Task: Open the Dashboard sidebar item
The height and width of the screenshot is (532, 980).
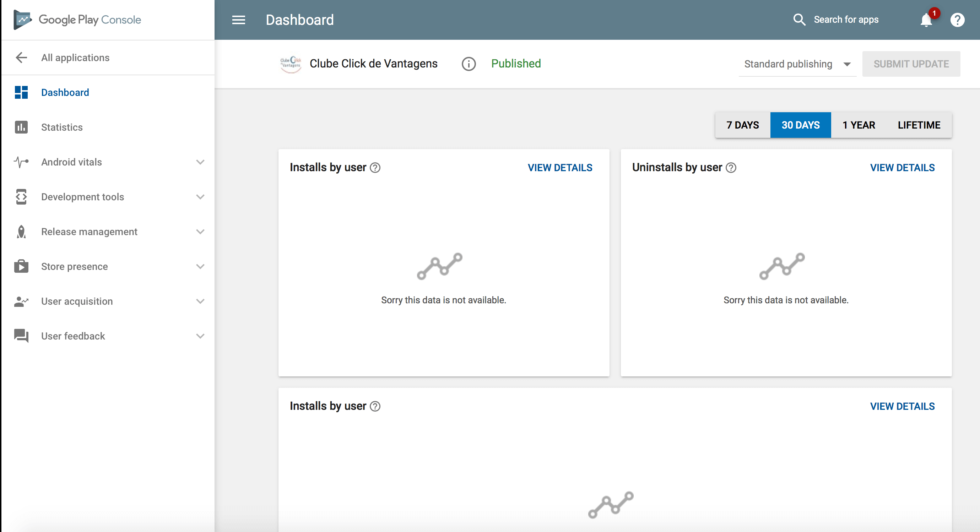Action: click(x=65, y=92)
